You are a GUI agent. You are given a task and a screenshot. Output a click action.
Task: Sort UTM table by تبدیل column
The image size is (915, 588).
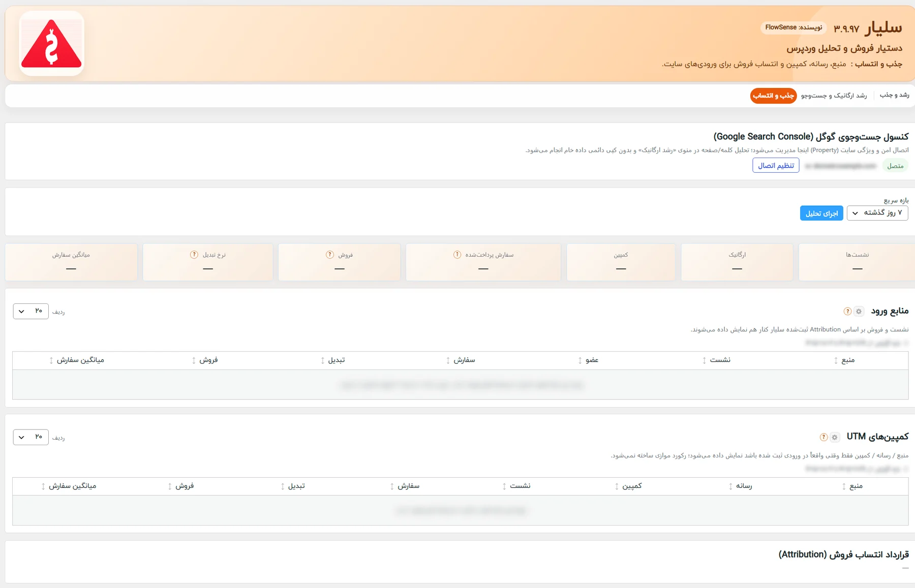point(293,486)
